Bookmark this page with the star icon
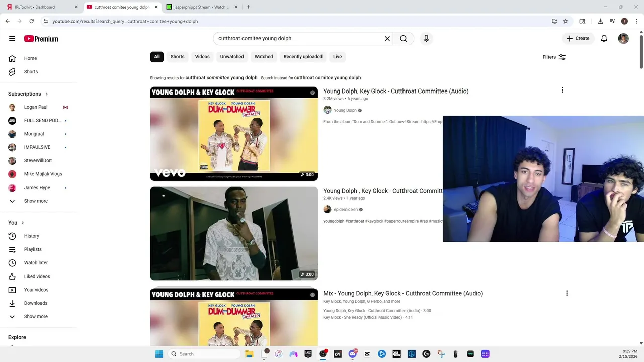The width and height of the screenshot is (644, 362). (x=566, y=21)
